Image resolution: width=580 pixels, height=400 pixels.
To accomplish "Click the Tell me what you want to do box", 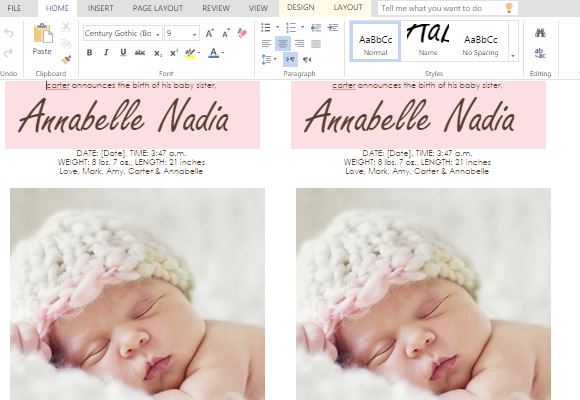I will tap(448, 8).
